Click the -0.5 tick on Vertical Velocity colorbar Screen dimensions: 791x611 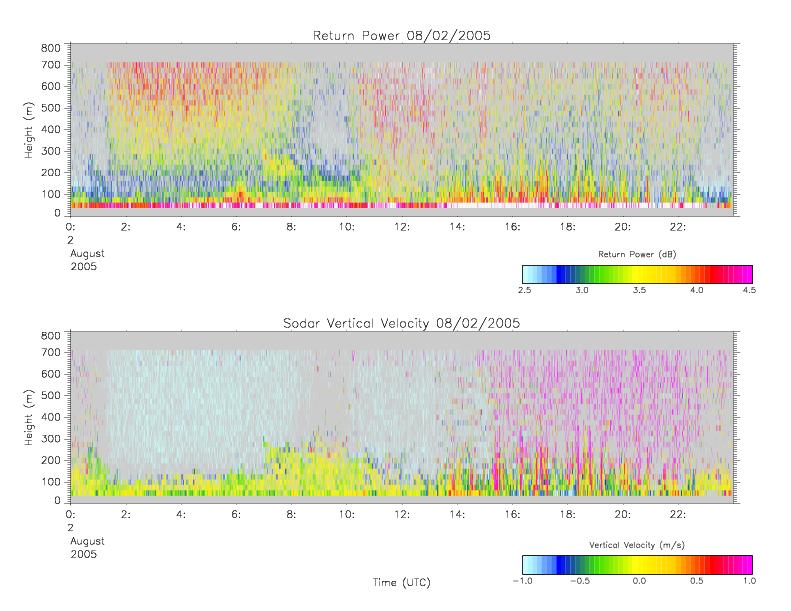tap(580, 581)
